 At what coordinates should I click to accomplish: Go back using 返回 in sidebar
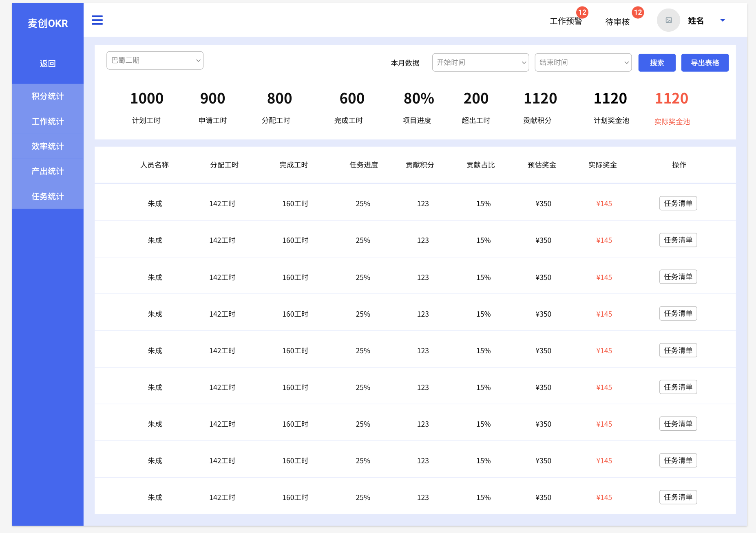tap(48, 64)
